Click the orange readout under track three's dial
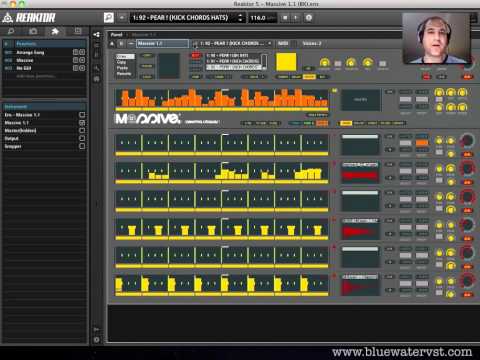480x360 pixels. [x=467, y=211]
